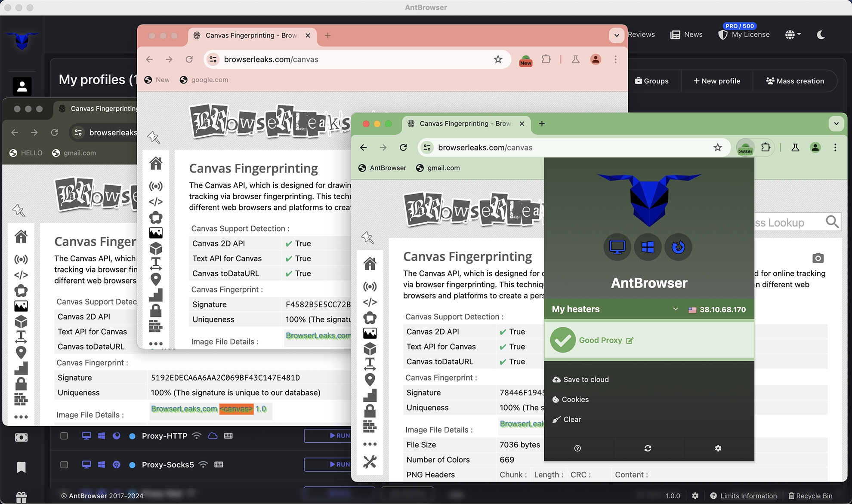Viewport: 852px width, 504px height.
Task: Select Save to cloud in popup
Action: 580,379
